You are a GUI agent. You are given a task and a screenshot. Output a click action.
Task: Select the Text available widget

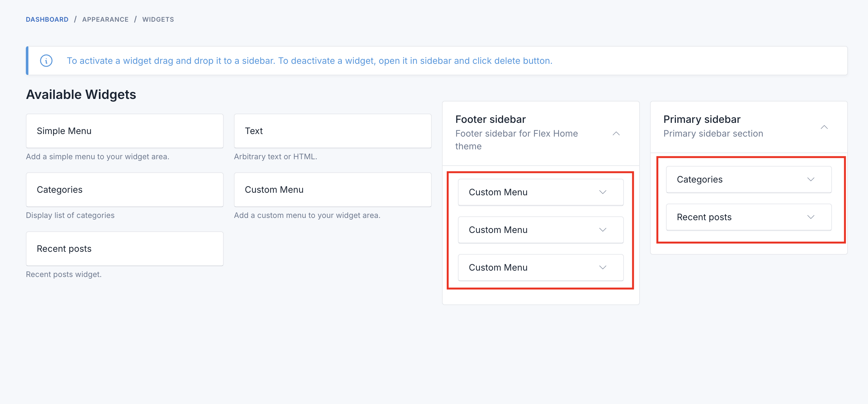pos(332,131)
